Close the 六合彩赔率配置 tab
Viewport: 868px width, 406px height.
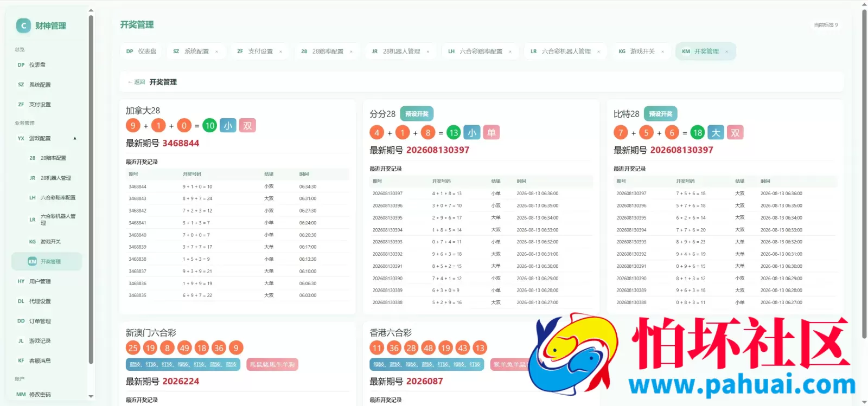pyautogui.click(x=510, y=51)
